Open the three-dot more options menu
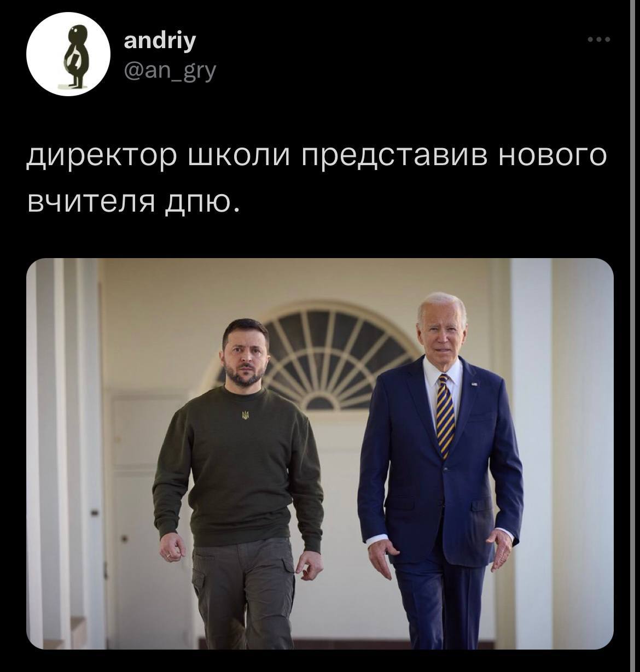Viewport: 640px width, 672px height. click(x=598, y=39)
